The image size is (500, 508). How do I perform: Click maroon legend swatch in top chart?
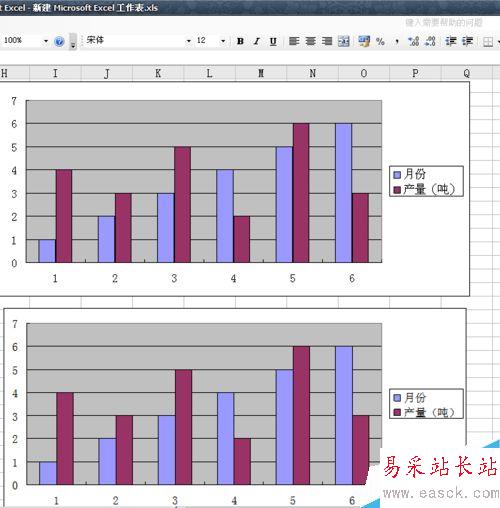click(397, 190)
